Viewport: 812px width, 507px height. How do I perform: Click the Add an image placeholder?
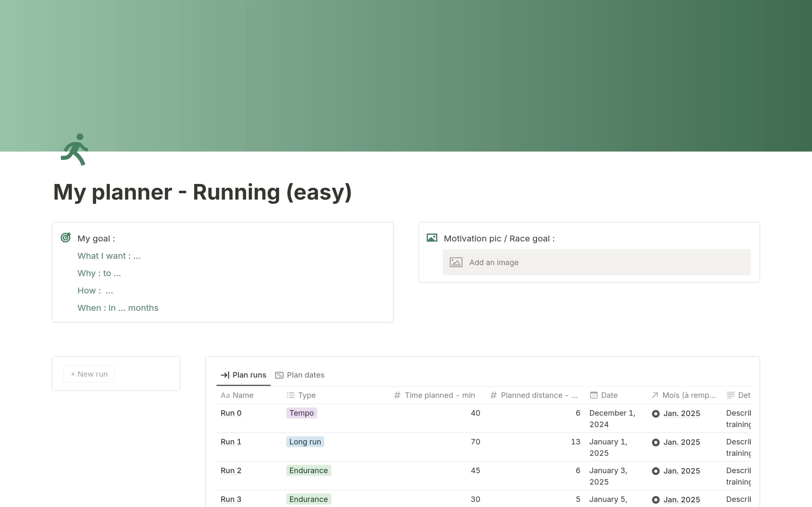pos(494,262)
